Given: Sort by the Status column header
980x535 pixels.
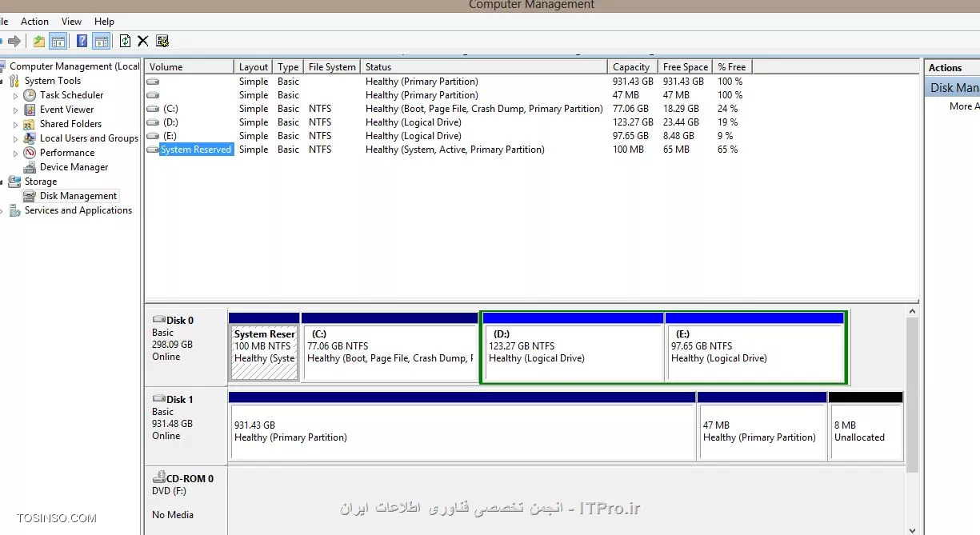Looking at the screenshot, I should (x=483, y=67).
